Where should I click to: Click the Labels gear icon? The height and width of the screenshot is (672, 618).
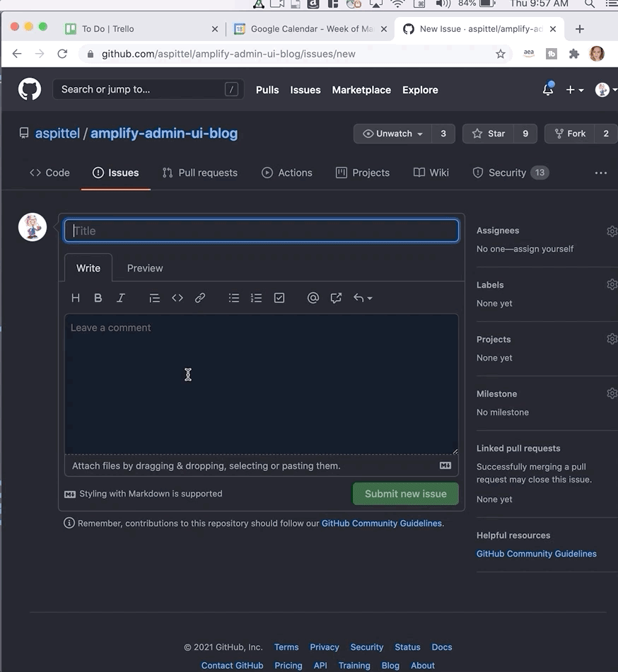pos(612,284)
